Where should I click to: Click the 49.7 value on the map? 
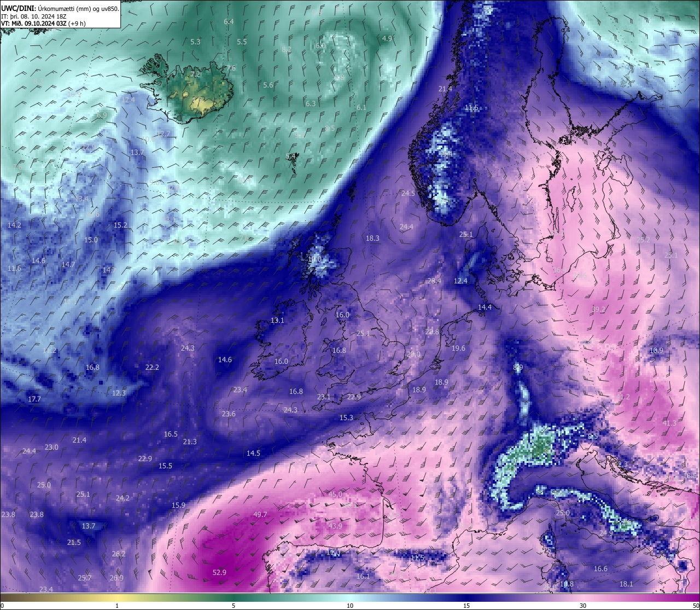point(260,514)
